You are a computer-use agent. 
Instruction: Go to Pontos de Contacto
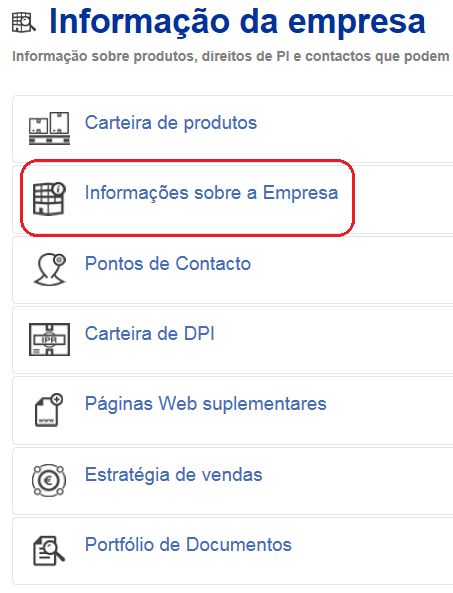click(x=168, y=263)
